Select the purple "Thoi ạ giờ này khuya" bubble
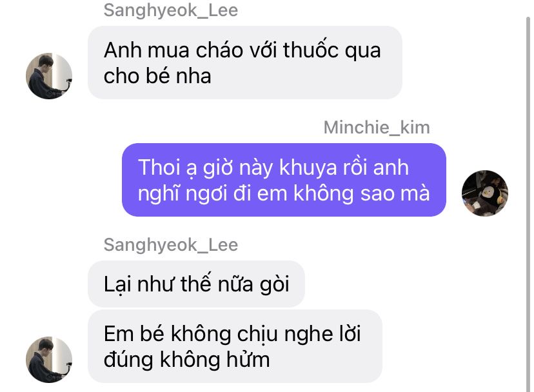This screenshot has width=534, height=392. 284,180
